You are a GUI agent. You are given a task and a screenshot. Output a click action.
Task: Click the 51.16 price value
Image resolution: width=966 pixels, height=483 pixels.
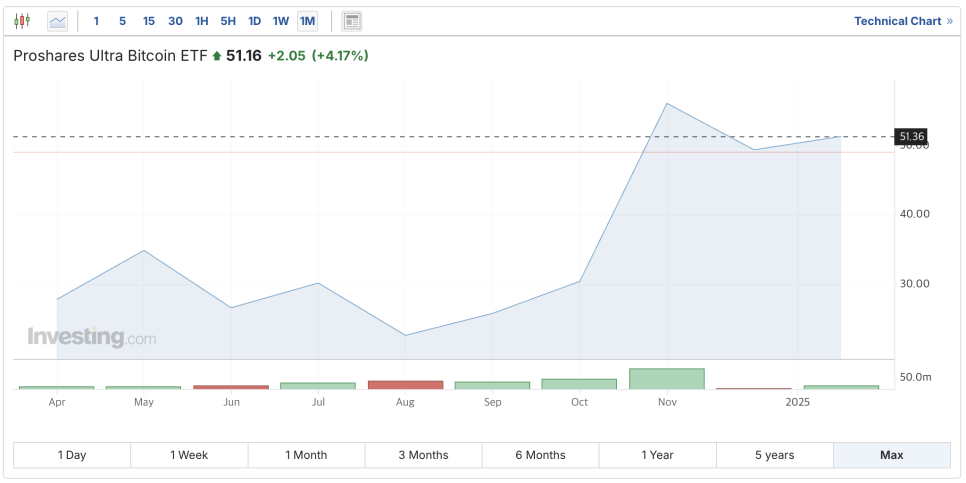tap(244, 55)
